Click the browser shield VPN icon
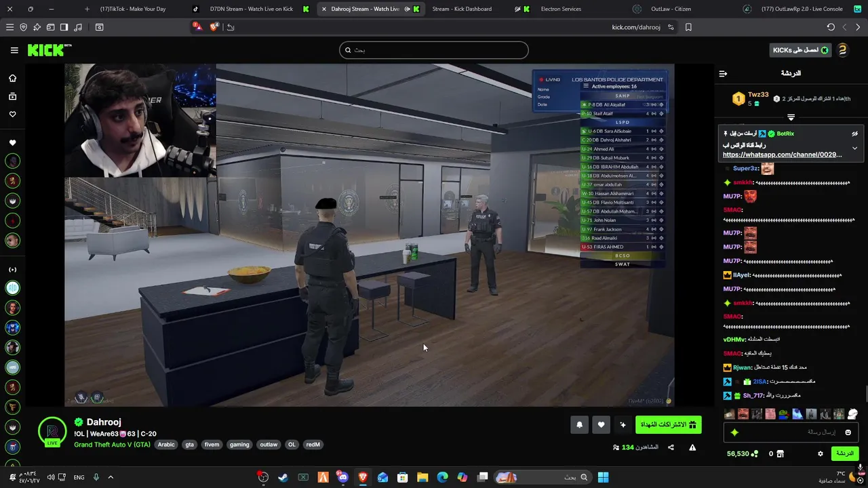 (23, 27)
